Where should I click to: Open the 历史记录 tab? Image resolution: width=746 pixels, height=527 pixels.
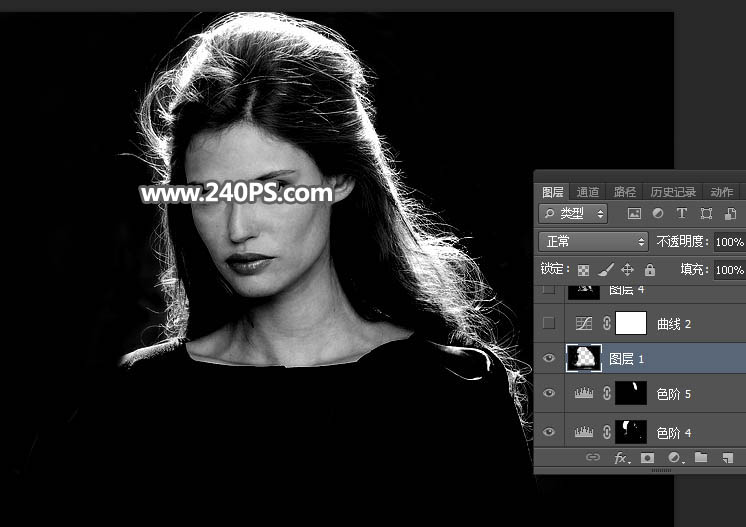pyautogui.click(x=673, y=192)
